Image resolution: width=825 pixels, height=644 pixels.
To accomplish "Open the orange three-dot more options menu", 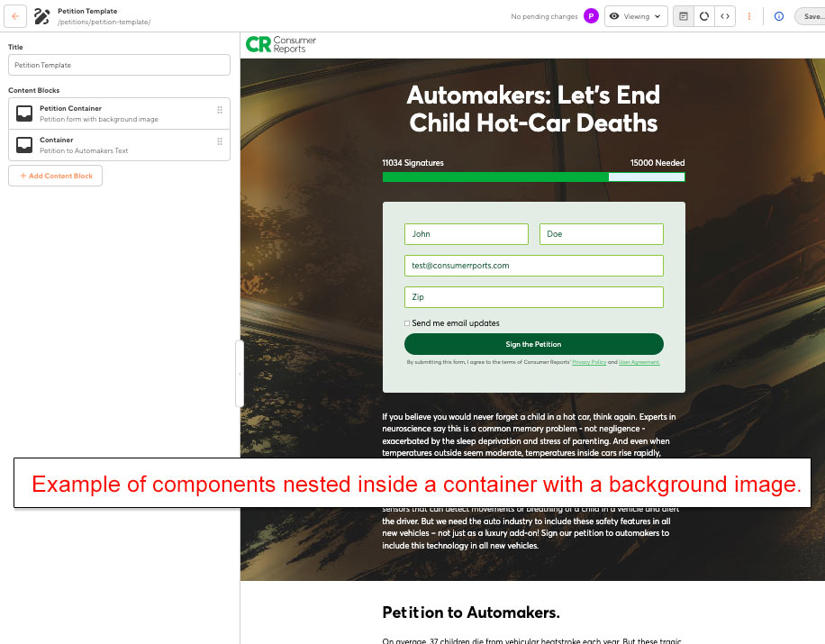I will point(749,16).
